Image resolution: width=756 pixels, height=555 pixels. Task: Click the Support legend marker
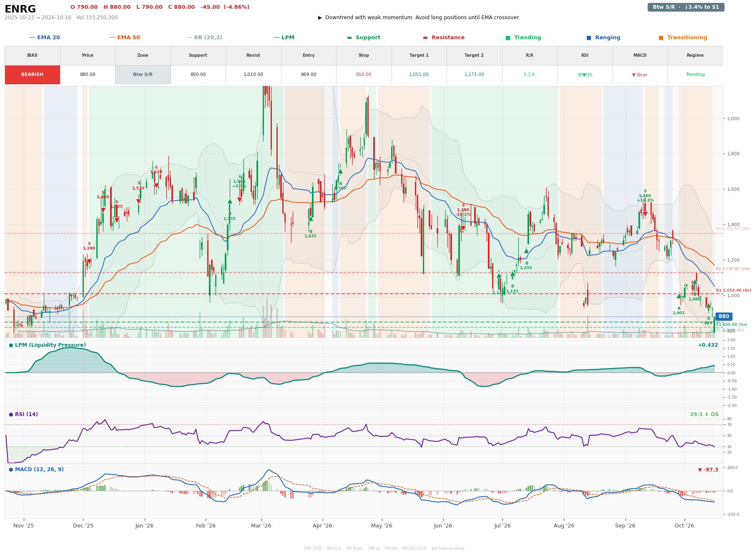349,38
